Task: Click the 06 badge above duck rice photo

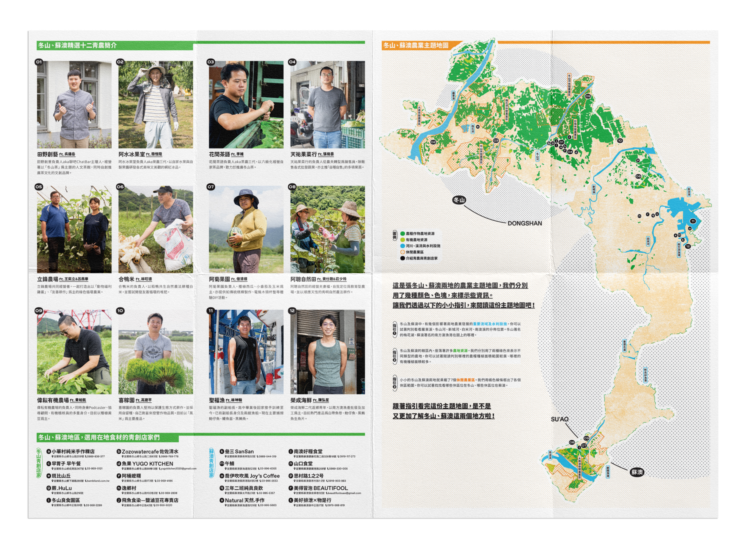Action: (120, 187)
